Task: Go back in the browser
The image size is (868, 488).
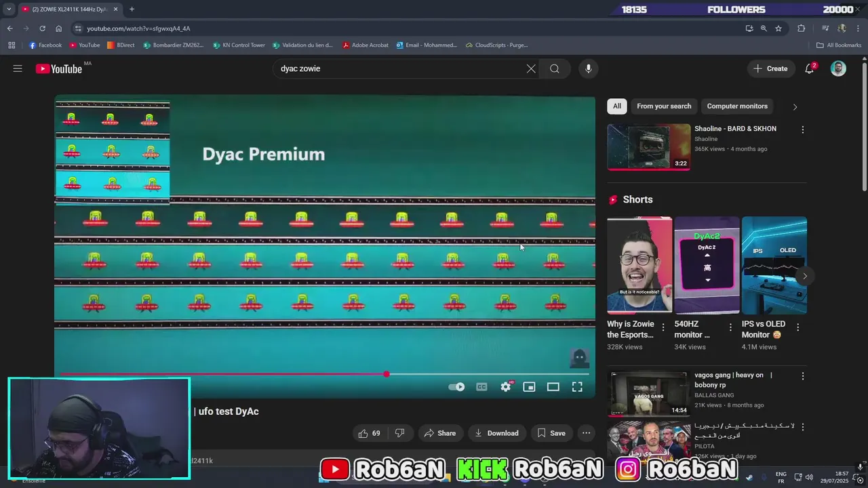Action: coord(10,28)
